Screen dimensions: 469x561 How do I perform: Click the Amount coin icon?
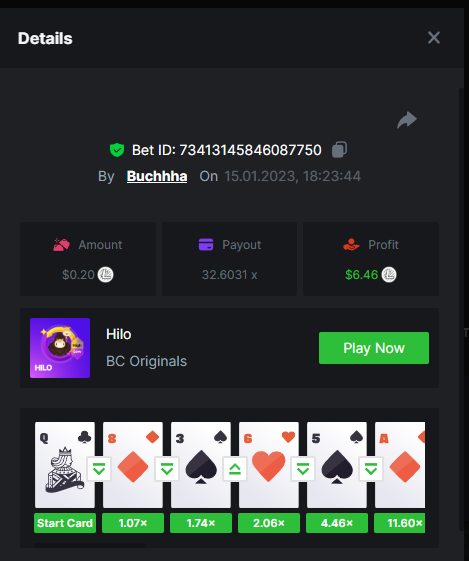pos(106,275)
